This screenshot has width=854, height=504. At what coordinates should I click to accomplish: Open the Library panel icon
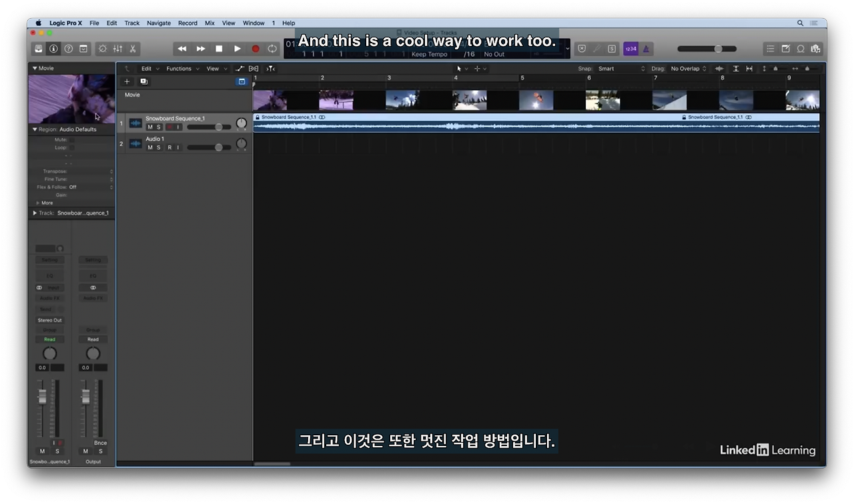(x=39, y=49)
